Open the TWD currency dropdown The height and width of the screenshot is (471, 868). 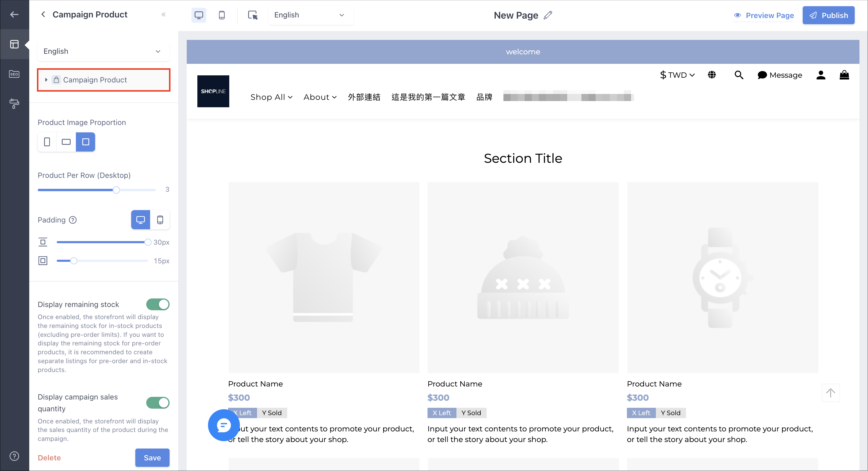pyautogui.click(x=677, y=75)
